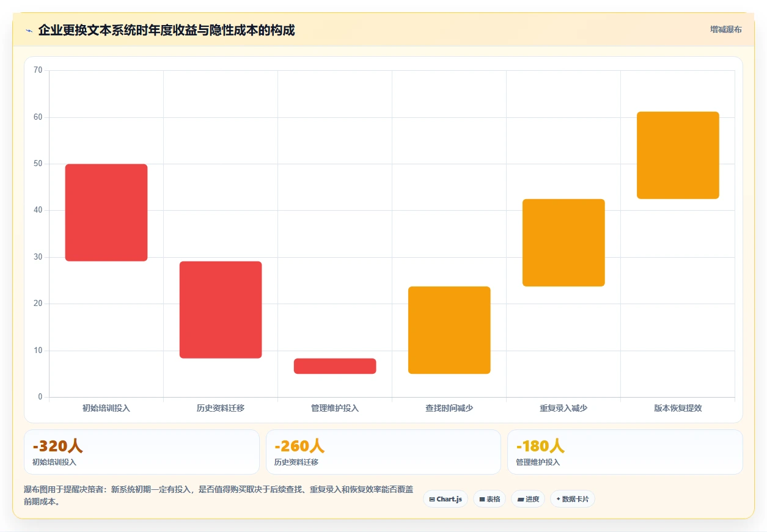
Task: Click the red 初始培训投入 bar
Action: click(x=106, y=213)
